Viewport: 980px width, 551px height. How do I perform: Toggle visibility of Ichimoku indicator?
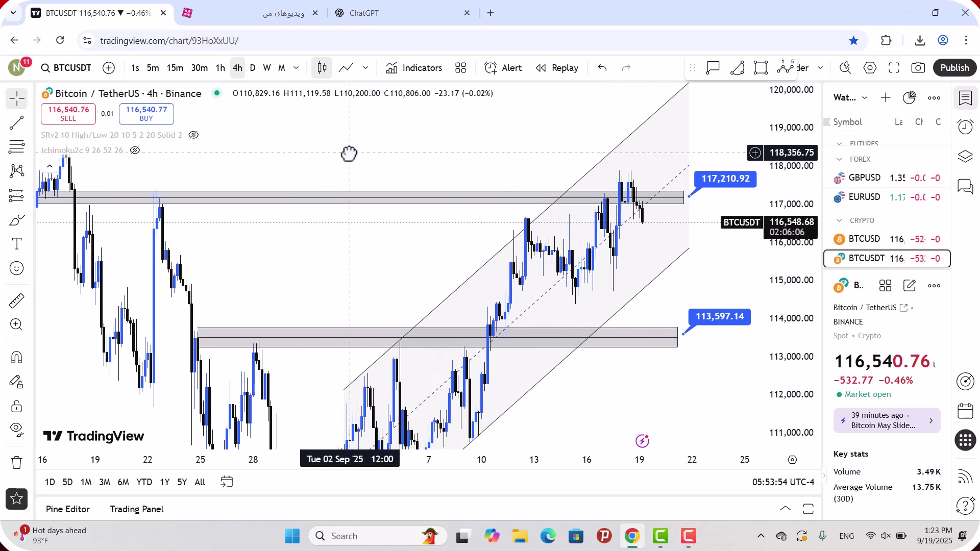pyautogui.click(x=135, y=151)
